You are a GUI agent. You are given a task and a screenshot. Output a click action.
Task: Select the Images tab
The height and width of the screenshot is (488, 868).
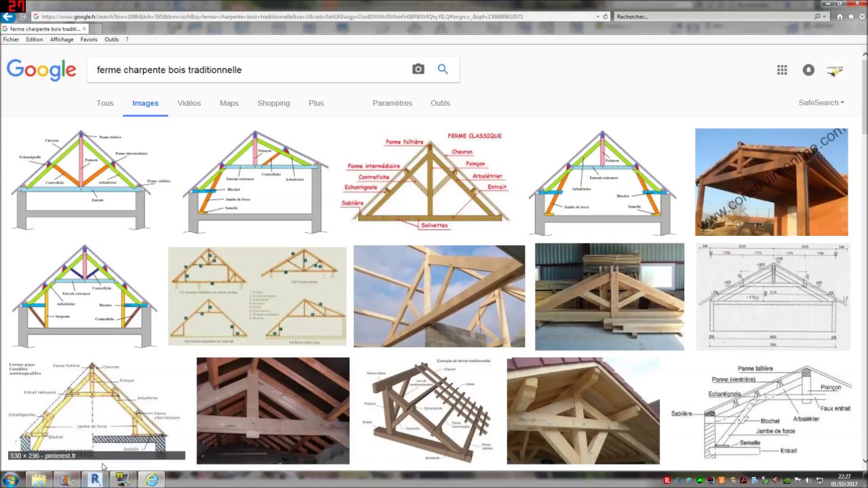(145, 103)
